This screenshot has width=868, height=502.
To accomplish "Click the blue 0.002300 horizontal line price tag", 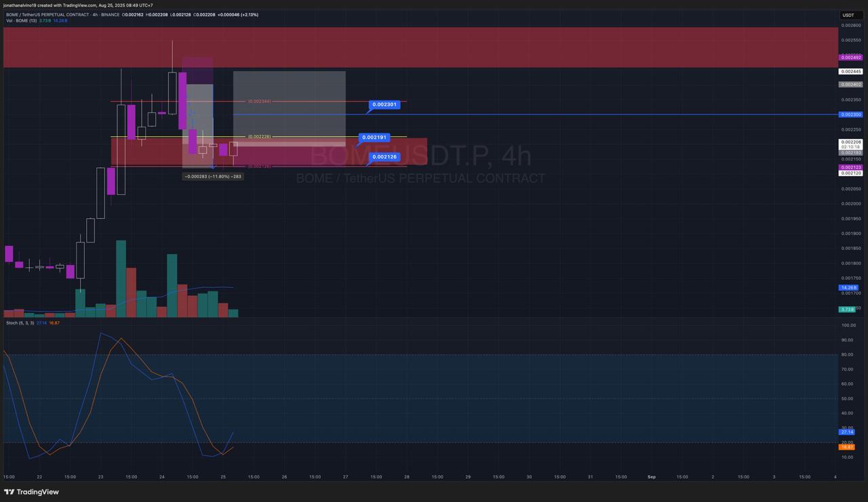I will pyautogui.click(x=850, y=114).
